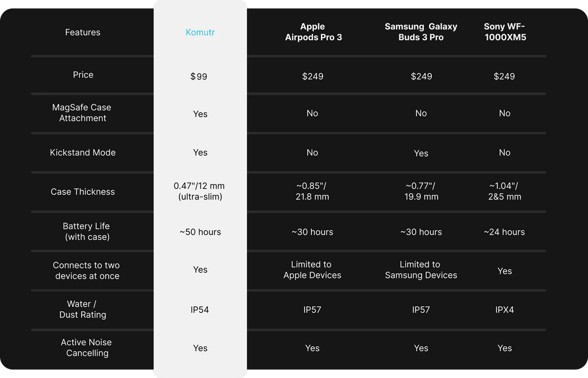The height and width of the screenshot is (378, 588).
Task: Select the Kickstand Mode row label
Action: click(82, 152)
